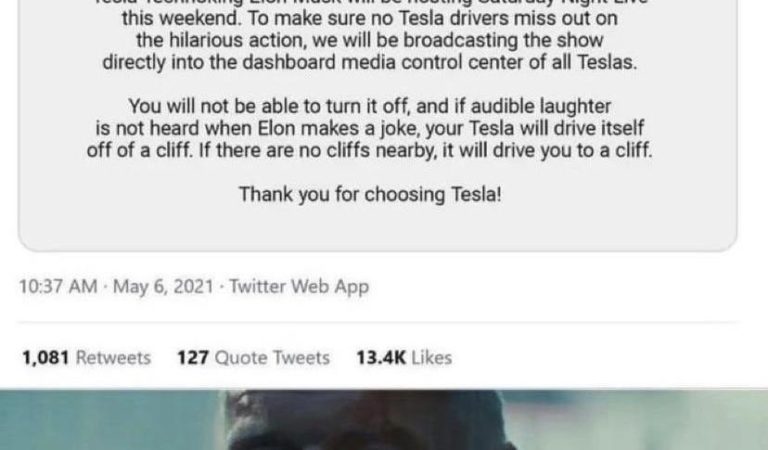
Task: View the 13.4K Likes list
Action: (x=404, y=358)
